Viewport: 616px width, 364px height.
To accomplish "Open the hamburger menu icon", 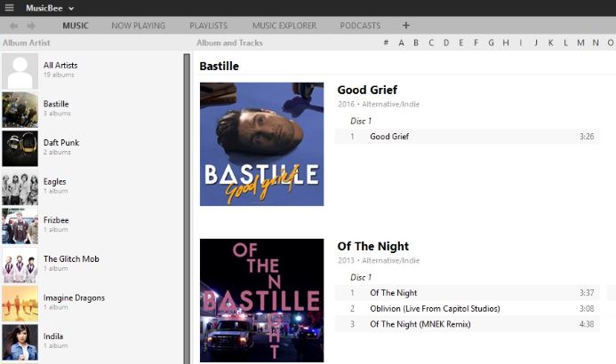I will 9,8.
